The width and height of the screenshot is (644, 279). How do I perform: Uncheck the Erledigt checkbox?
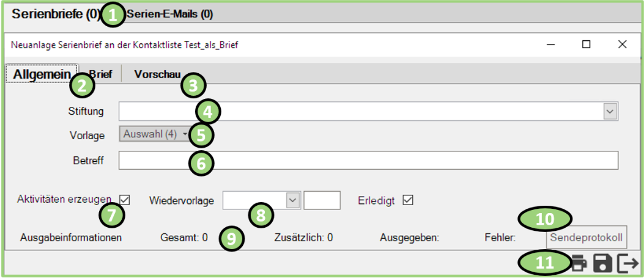[x=408, y=200]
